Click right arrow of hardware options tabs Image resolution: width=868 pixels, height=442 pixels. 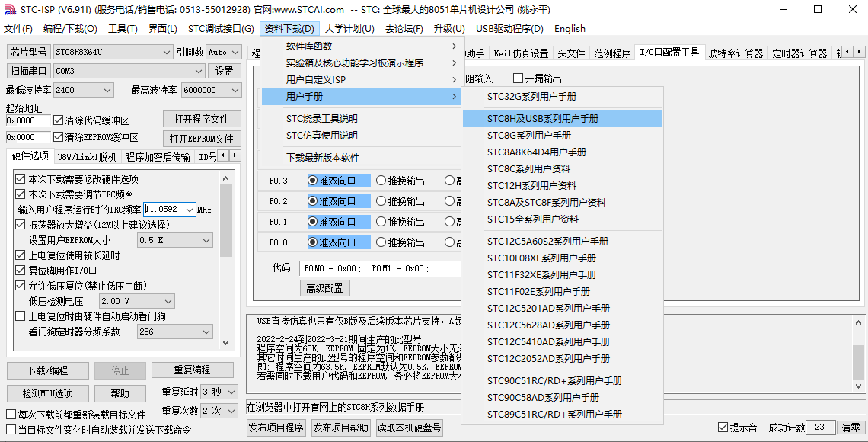pyautogui.click(x=235, y=155)
